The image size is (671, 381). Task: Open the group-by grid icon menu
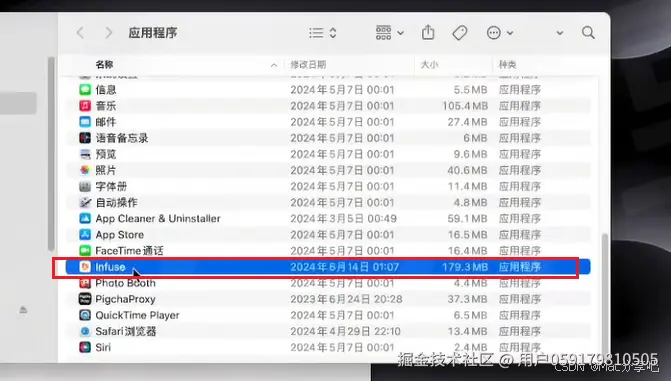click(x=389, y=33)
